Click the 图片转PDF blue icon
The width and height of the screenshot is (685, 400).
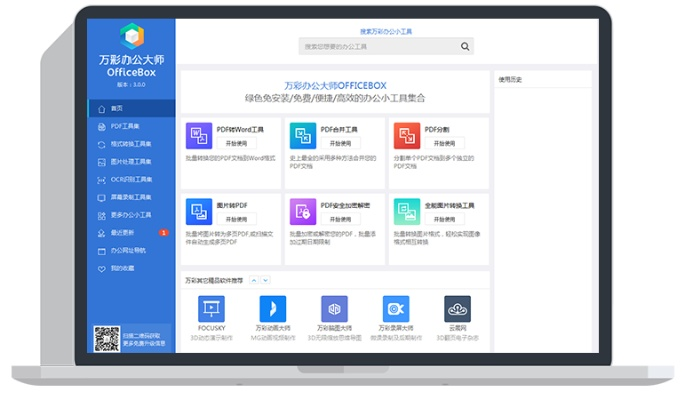pos(199,211)
